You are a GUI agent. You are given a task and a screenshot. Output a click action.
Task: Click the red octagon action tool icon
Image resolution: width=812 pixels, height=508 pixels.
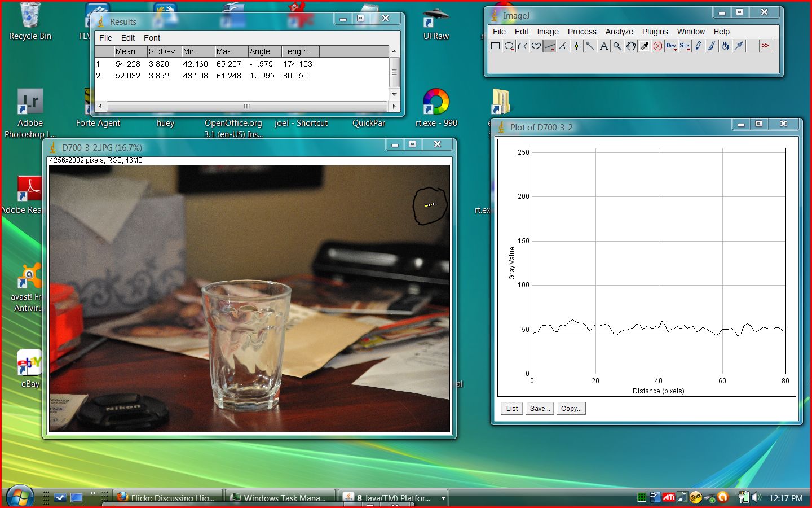658,46
